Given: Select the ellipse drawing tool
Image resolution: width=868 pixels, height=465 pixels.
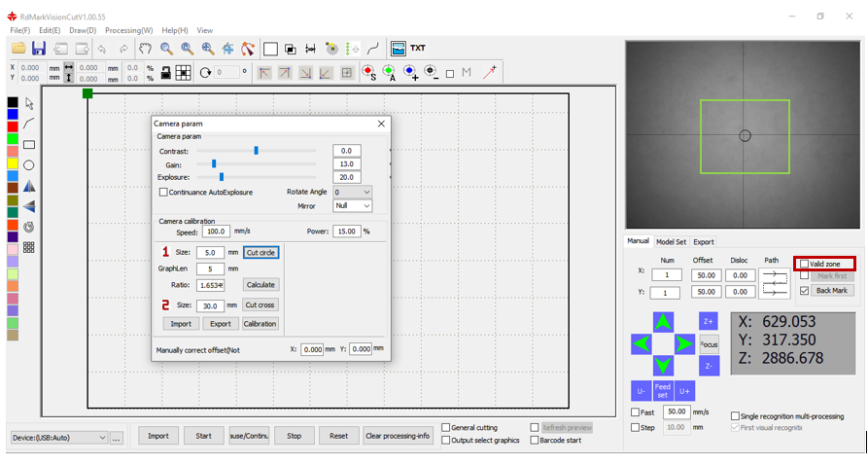Looking at the screenshot, I should click(29, 165).
